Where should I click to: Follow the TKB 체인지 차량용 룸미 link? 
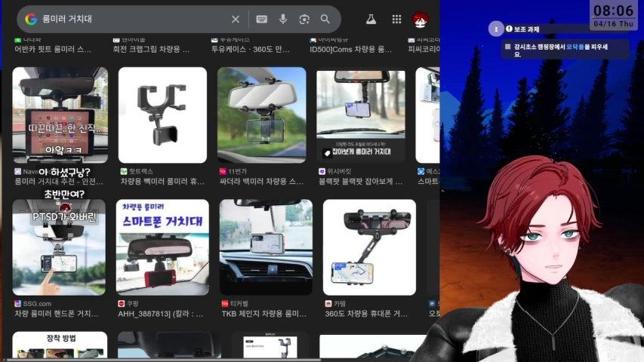264,314
